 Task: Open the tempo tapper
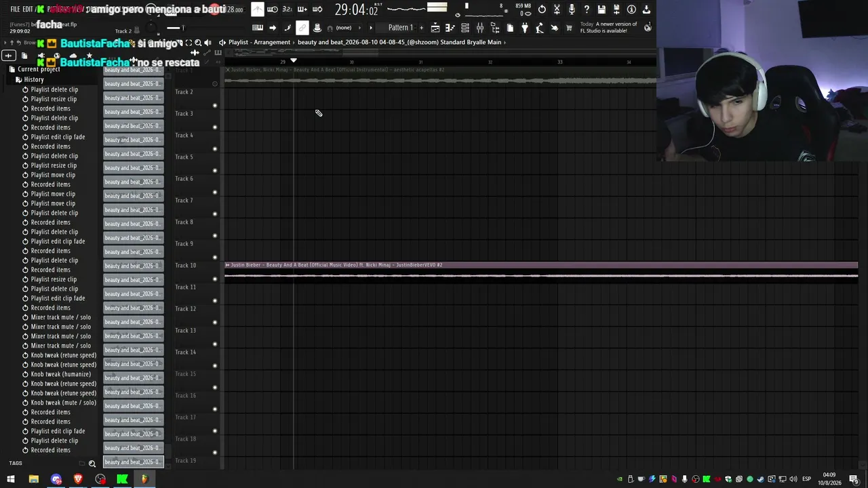[540, 28]
